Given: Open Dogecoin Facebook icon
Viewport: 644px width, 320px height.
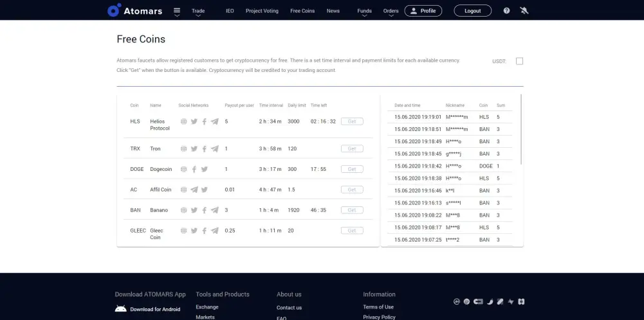Looking at the screenshot, I should [194, 169].
